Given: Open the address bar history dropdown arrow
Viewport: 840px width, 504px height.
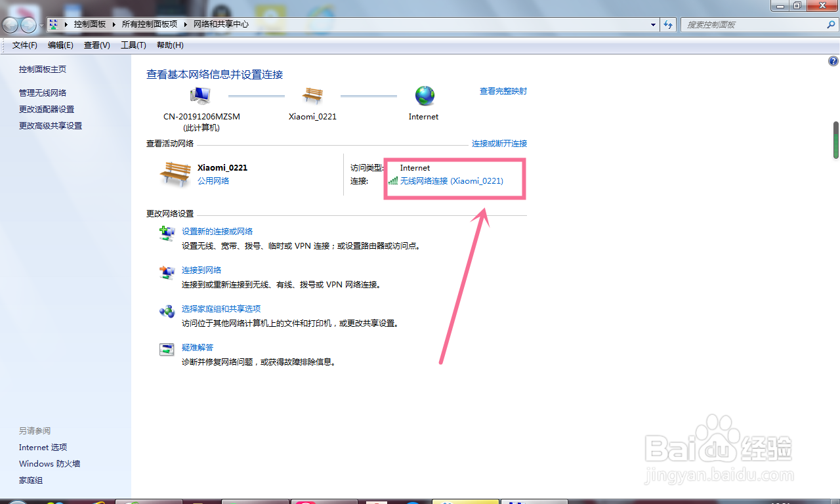Looking at the screenshot, I should pos(653,24).
